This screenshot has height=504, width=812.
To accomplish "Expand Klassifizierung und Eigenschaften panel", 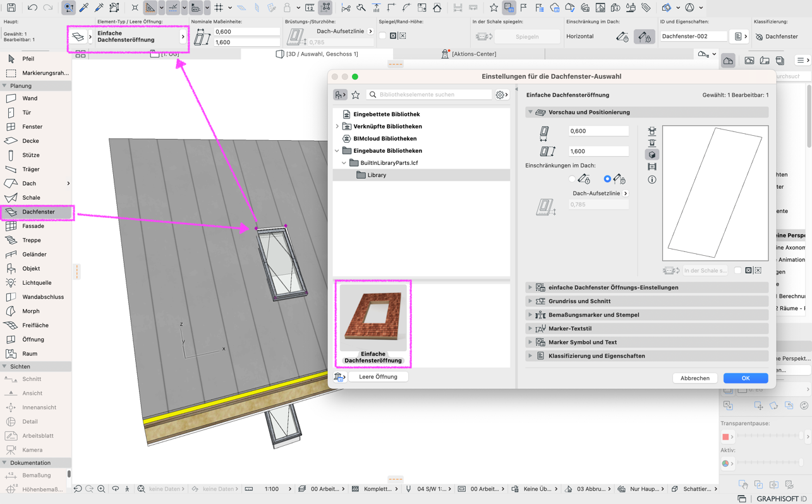I will click(x=530, y=356).
